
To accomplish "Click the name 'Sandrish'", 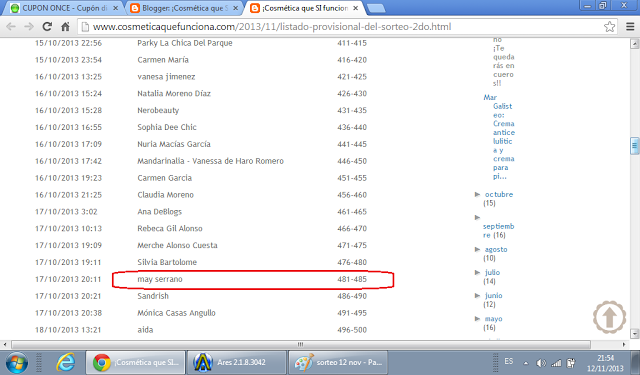I will coord(153,296).
